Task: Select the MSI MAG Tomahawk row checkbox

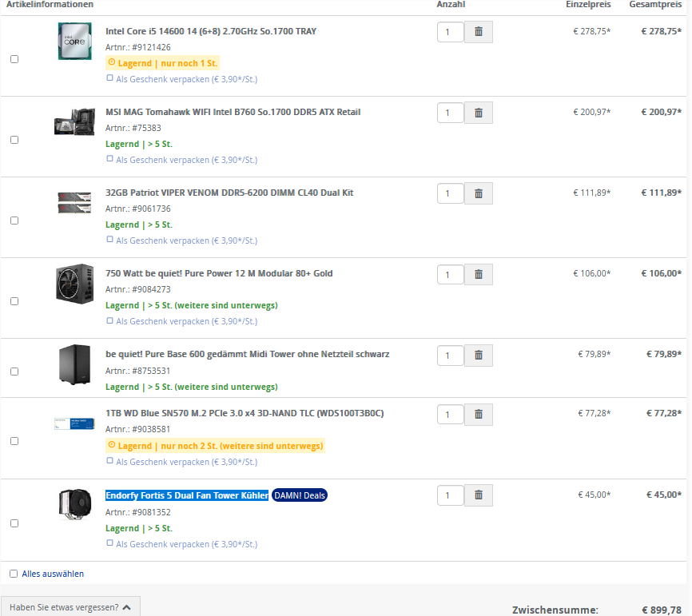Action: (x=14, y=140)
